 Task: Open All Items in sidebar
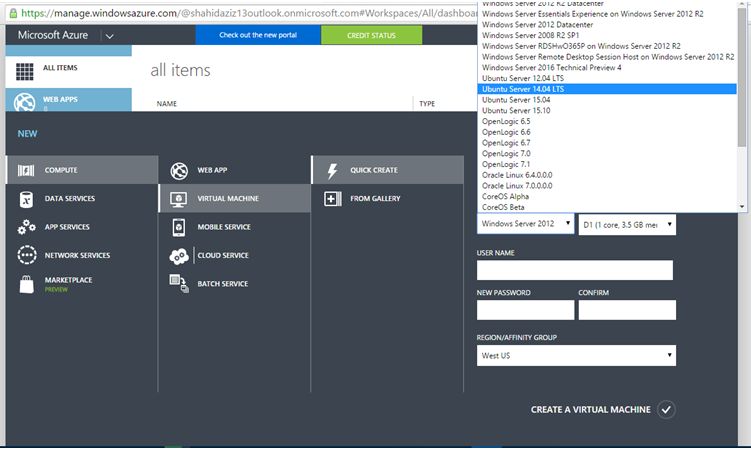pyautogui.click(x=68, y=72)
